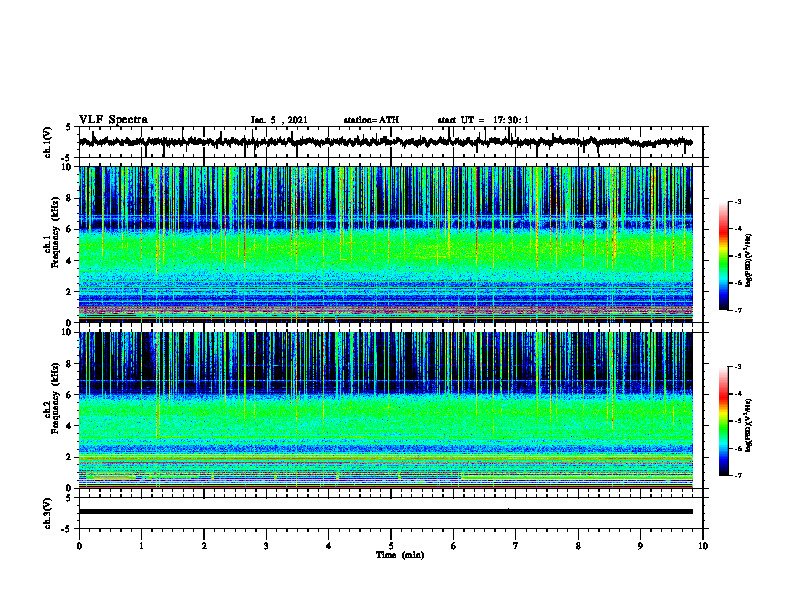The image size is (792, 612).
Task: Click time axis tick label "2"
Action: pos(204,546)
